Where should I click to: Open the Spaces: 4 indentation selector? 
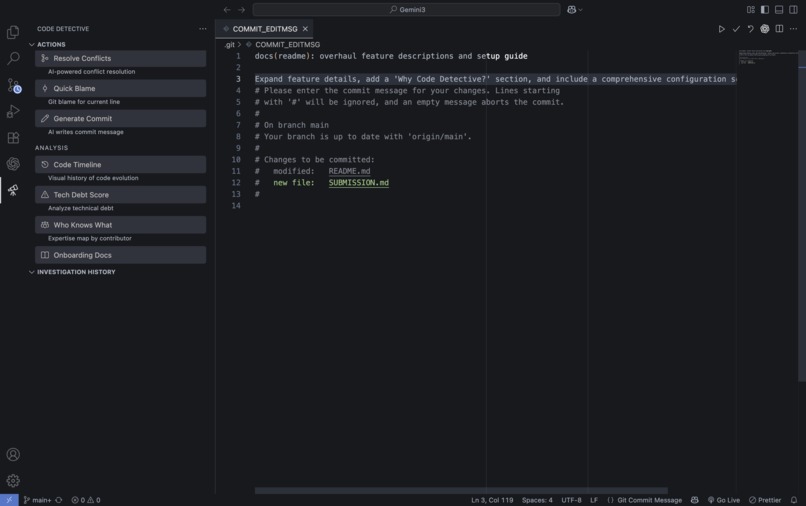click(537, 500)
